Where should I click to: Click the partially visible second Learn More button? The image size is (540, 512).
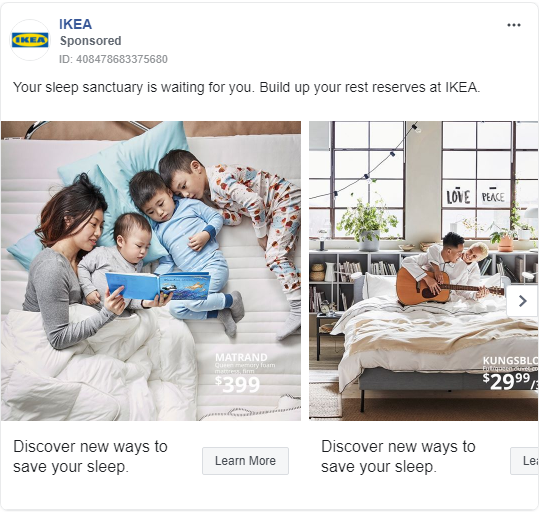click(525, 461)
